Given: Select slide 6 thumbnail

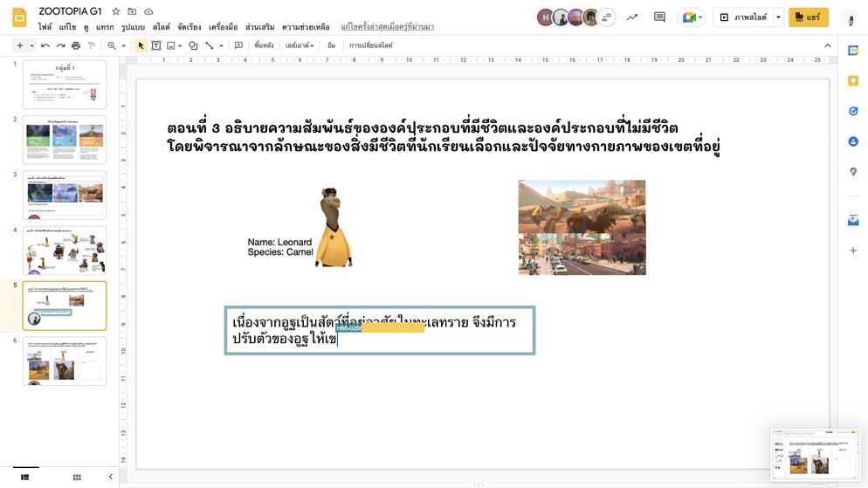Looking at the screenshot, I should tap(65, 361).
